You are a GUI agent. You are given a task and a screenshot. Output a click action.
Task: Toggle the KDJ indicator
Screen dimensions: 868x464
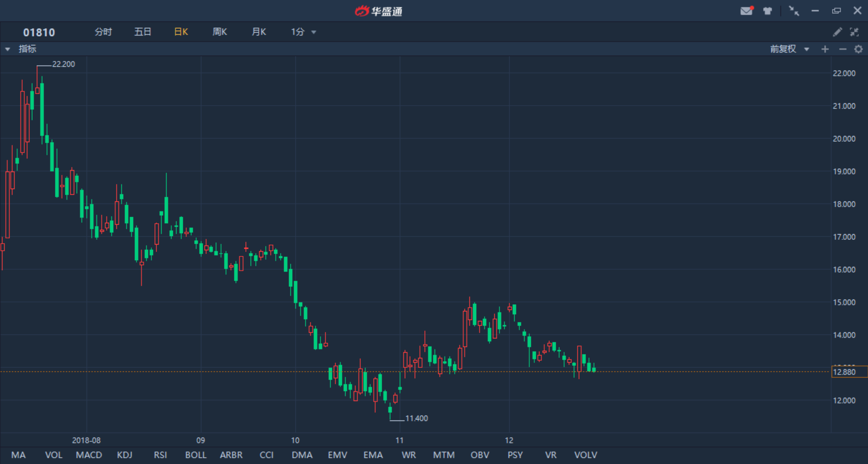pyautogui.click(x=125, y=455)
